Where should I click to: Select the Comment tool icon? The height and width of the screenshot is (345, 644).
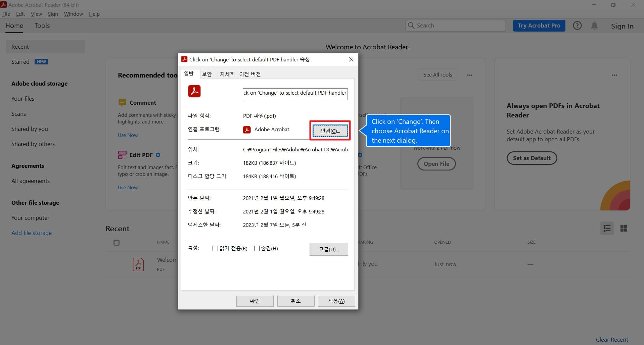coord(122,102)
